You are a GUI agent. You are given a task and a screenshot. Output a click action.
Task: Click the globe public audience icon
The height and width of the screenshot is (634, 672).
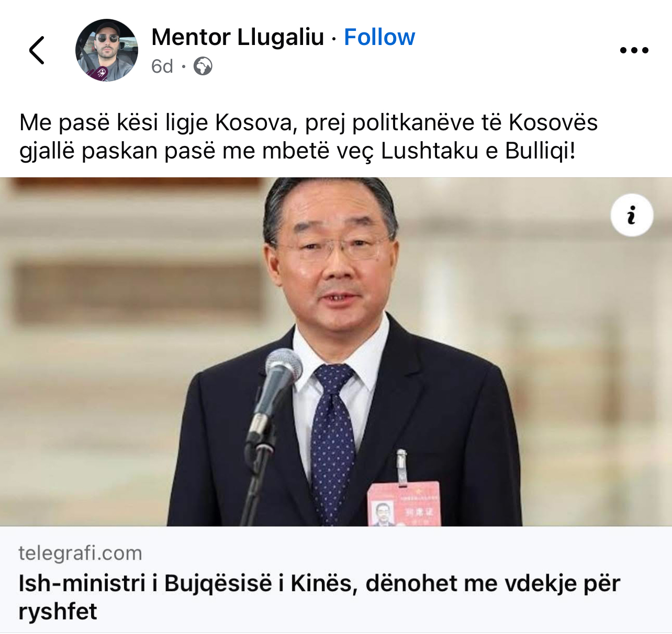pos(203,66)
